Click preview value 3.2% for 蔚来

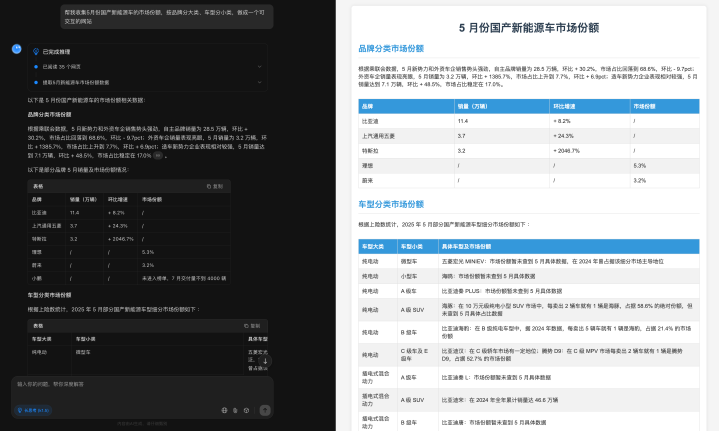(640, 181)
